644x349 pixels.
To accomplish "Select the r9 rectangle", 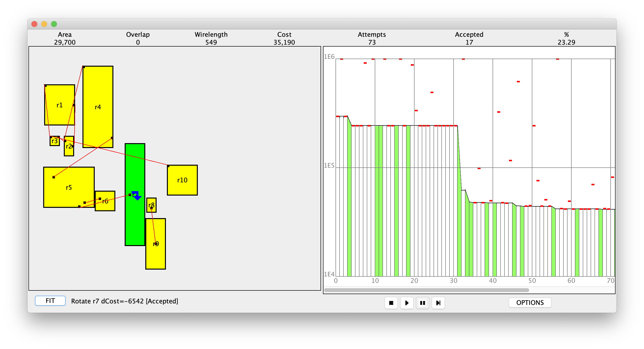I will pyautogui.click(x=156, y=244).
